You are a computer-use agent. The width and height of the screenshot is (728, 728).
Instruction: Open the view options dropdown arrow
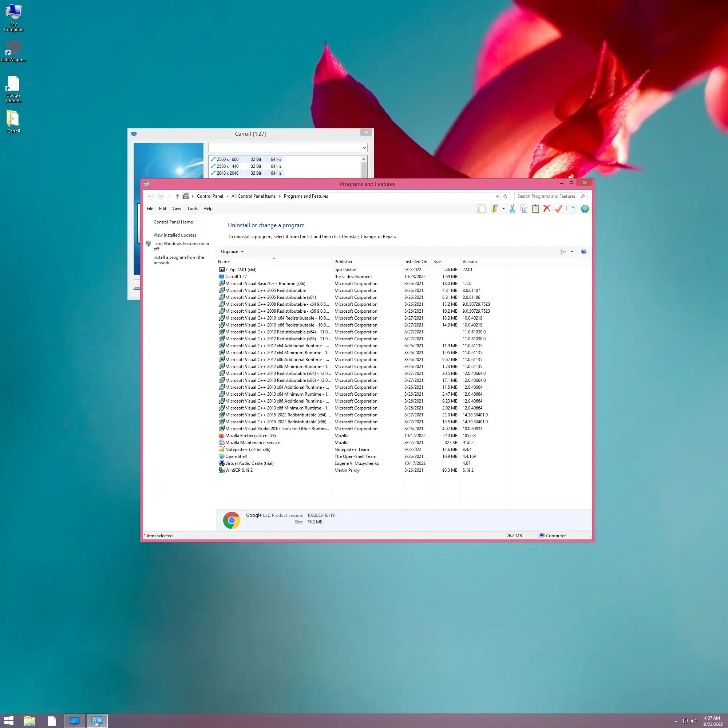point(572,252)
